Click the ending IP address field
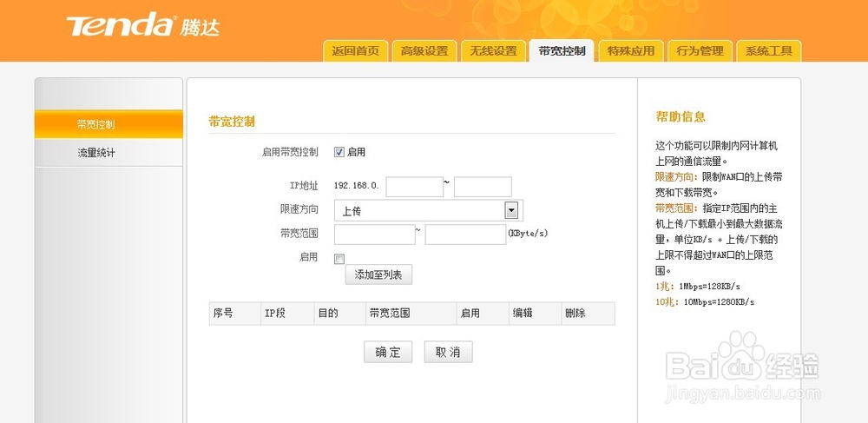Image resolution: width=868 pixels, height=423 pixels. click(x=483, y=187)
